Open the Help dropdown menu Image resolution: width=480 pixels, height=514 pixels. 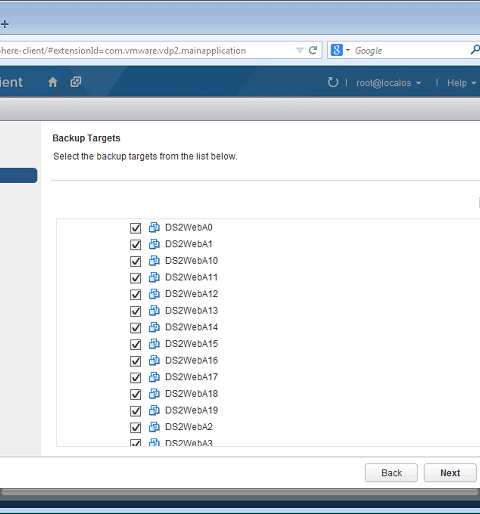461,83
